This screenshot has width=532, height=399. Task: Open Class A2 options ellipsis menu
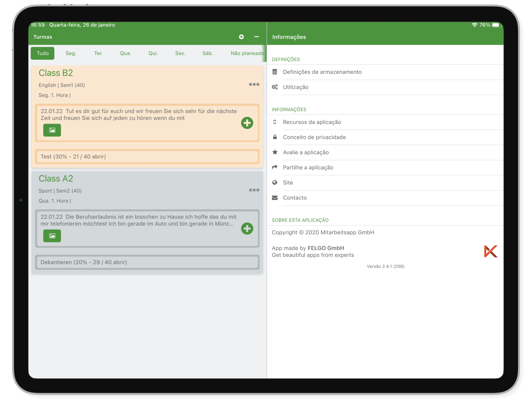[254, 190]
